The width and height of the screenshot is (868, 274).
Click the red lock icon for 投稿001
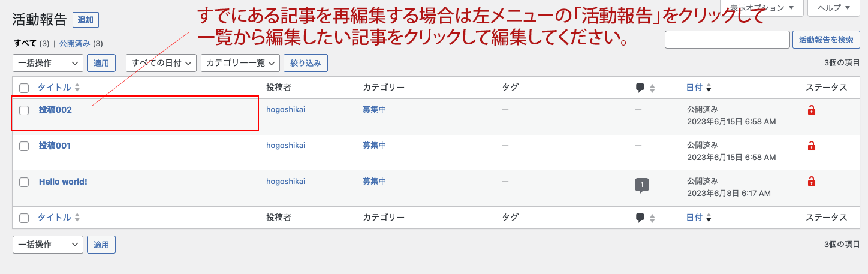click(x=812, y=146)
